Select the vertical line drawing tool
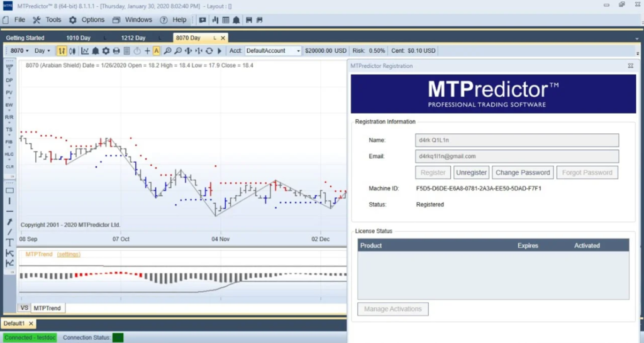Viewport: 644px width, 343px height. (x=9, y=201)
